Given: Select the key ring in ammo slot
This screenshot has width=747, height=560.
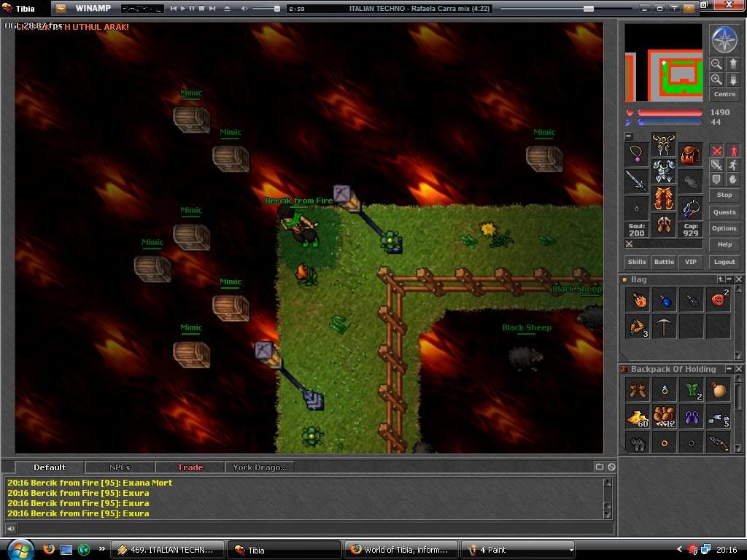Looking at the screenshot, I should pos(690,209).
